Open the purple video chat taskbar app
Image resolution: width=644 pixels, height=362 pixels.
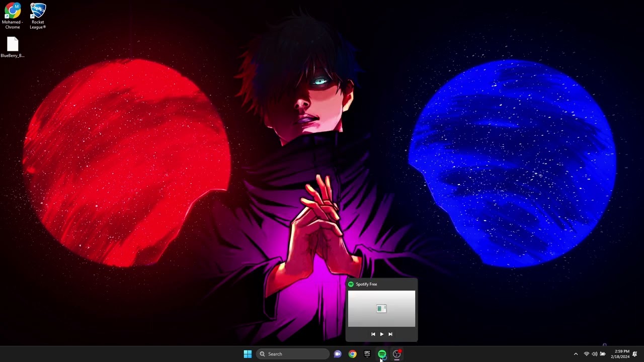[x=338, y=354]
